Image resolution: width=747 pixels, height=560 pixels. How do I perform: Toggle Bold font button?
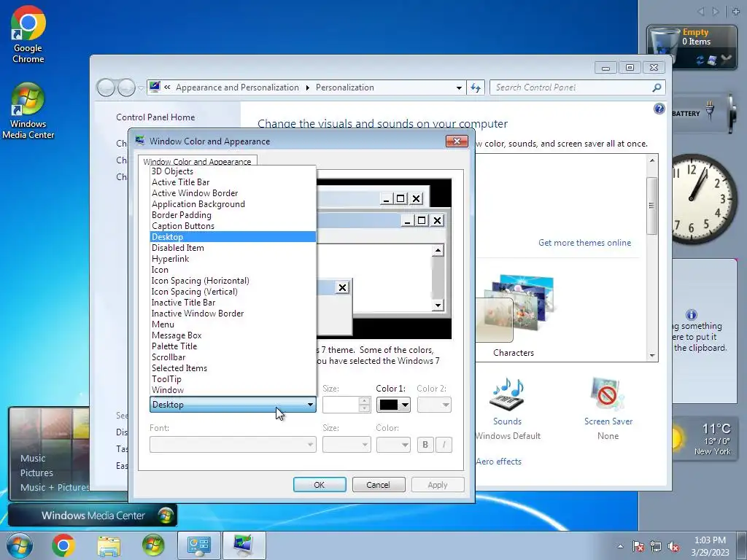tap(425, 445)
